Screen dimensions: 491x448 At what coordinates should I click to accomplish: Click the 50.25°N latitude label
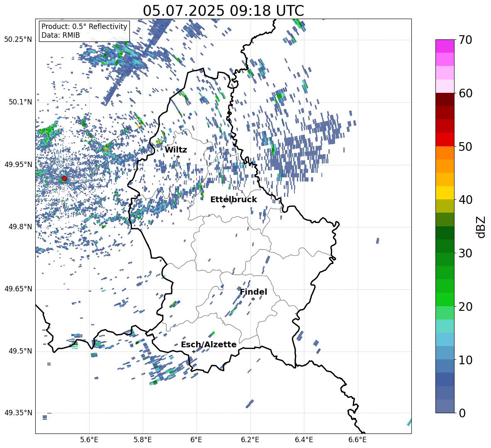(x=18, y=40)
